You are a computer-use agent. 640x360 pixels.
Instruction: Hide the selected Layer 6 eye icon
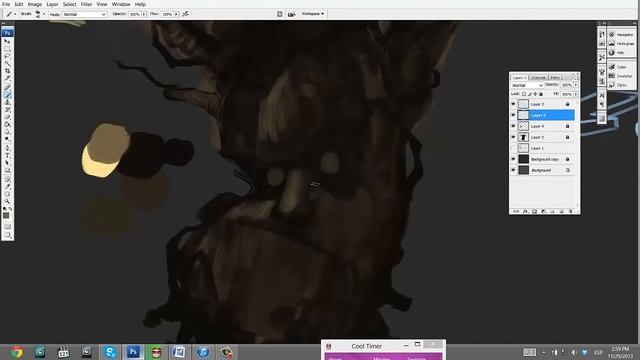click(513, 115)
